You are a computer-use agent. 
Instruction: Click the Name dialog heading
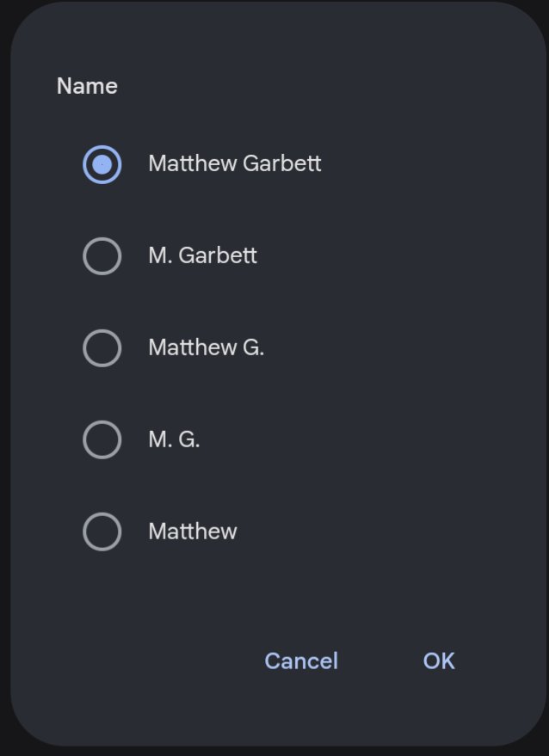pyautogui.click(x=87, y=86)
